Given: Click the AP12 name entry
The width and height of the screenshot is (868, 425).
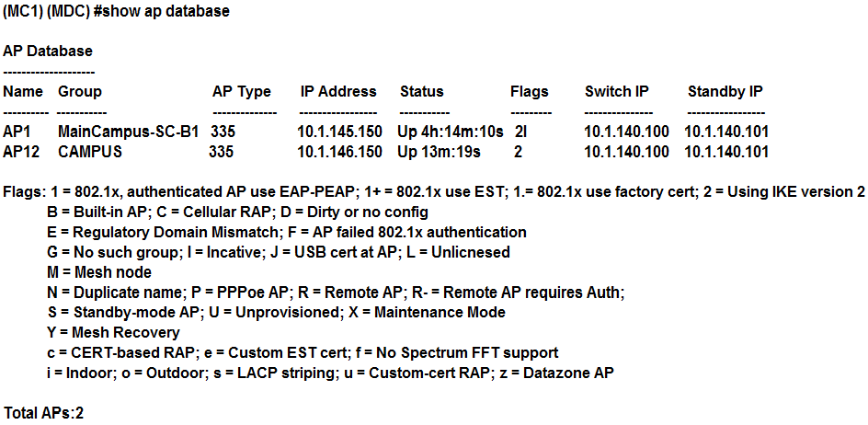Looking at the screenshot, I should click(x=21, y=151).
